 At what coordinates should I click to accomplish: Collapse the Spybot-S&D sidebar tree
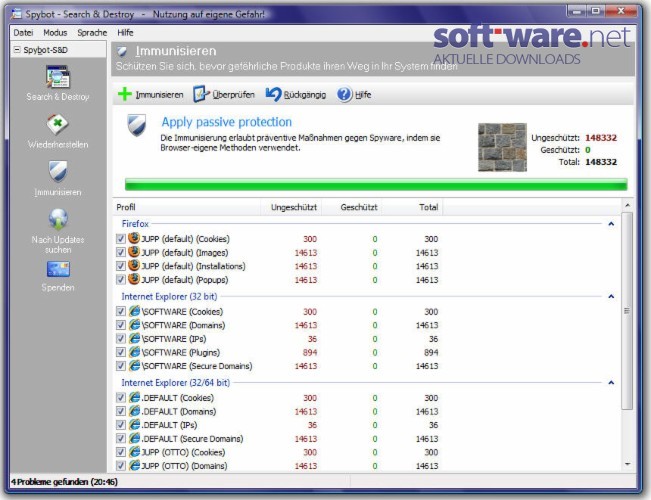pyautogui.click(x=17, y=50)
